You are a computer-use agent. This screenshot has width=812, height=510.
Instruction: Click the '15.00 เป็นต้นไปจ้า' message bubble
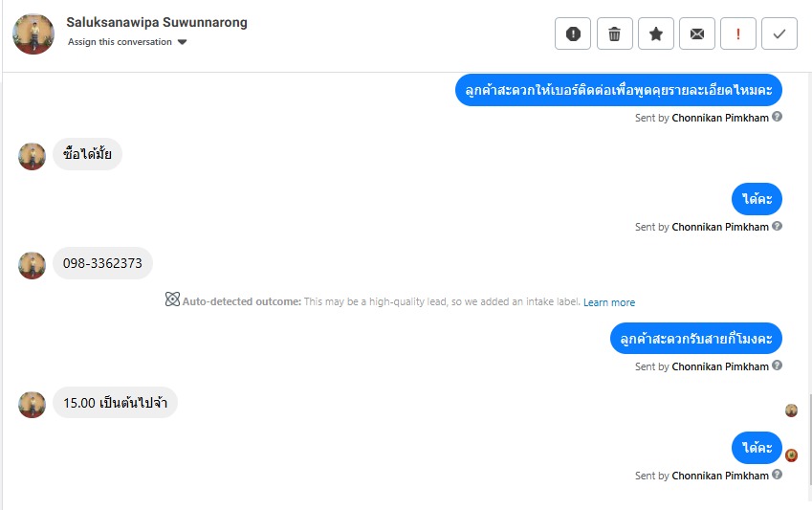coord(115,403)
